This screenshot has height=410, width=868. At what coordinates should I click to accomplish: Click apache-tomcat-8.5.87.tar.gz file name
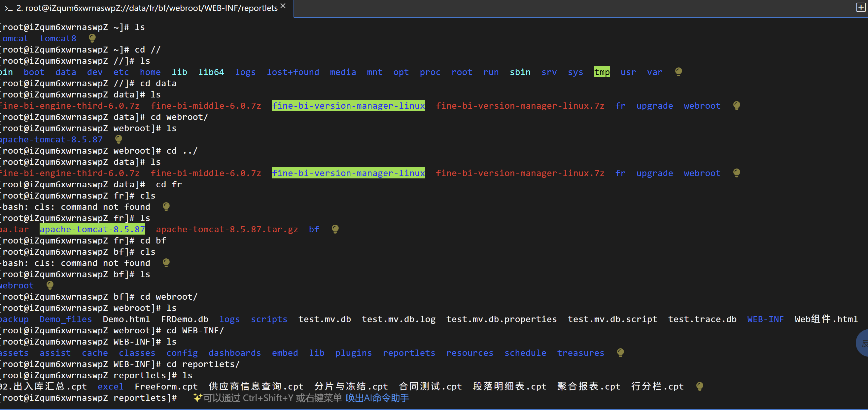(x=227, y=229)
